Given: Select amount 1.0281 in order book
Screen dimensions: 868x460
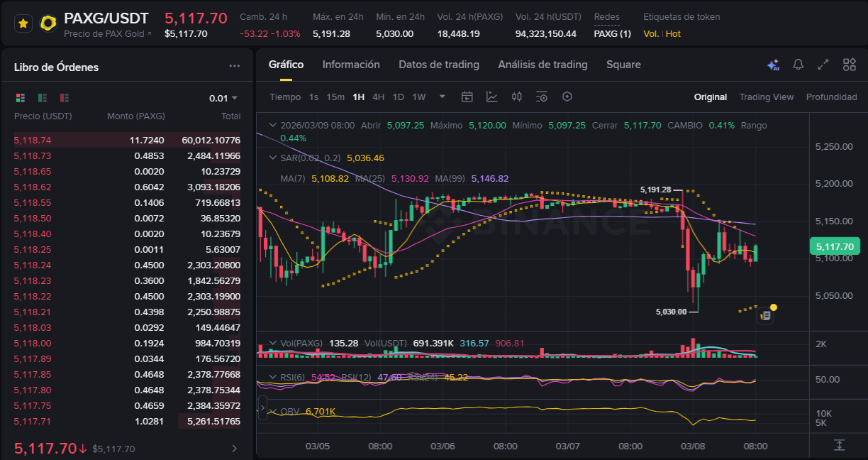Looking at the screenshot, I should 149,421.
